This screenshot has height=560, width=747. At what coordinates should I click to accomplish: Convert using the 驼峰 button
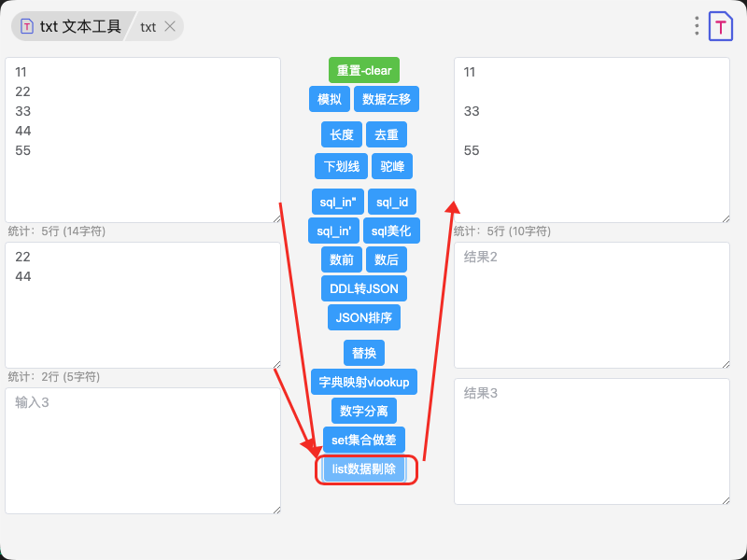392,166
